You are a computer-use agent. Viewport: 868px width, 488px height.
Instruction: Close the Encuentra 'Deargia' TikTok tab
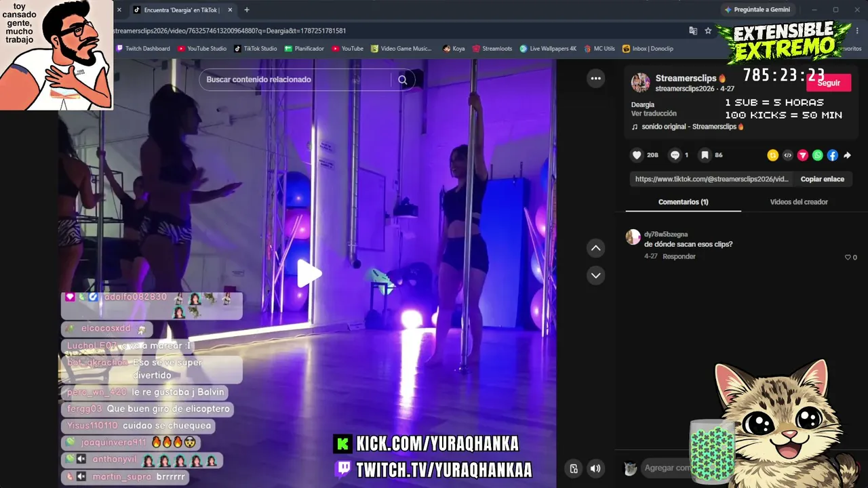tap(230, 10)
